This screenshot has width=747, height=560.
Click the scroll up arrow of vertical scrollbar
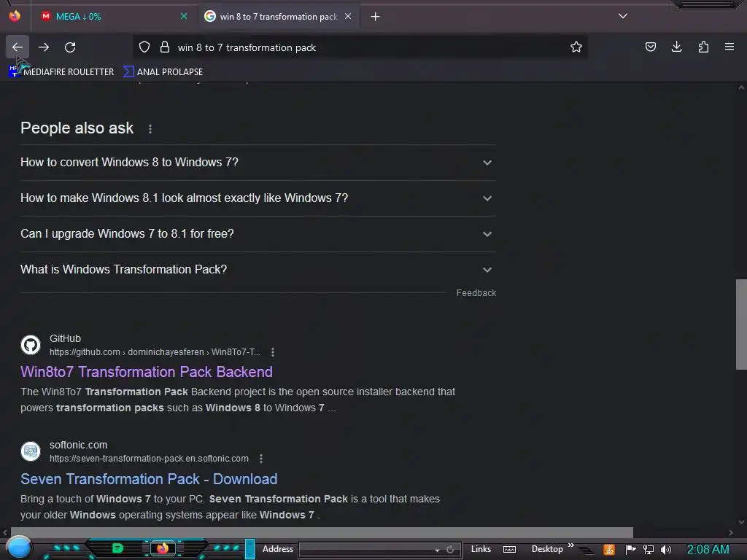pyautogui.click(x=741, y=87)
